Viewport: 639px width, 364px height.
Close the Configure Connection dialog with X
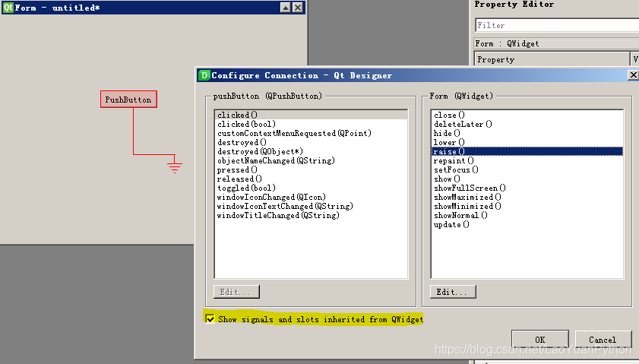(633, 75)
